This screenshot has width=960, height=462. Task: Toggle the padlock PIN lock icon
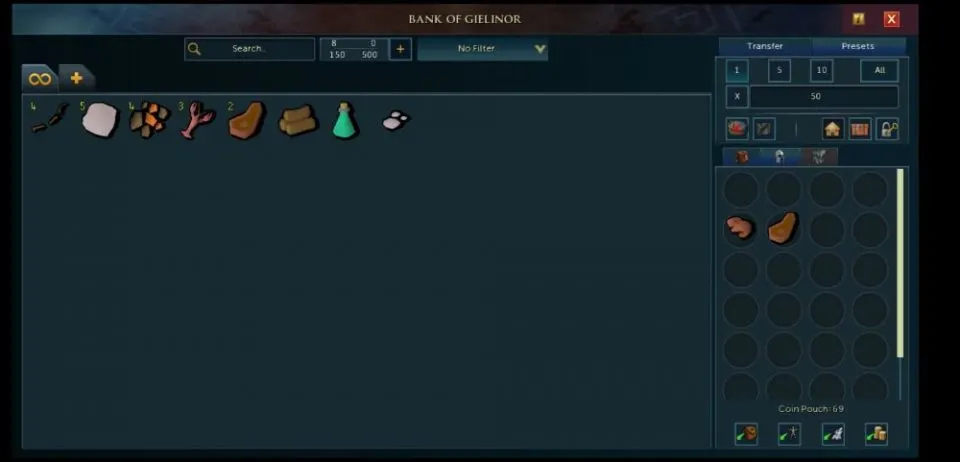pos(887,129)
